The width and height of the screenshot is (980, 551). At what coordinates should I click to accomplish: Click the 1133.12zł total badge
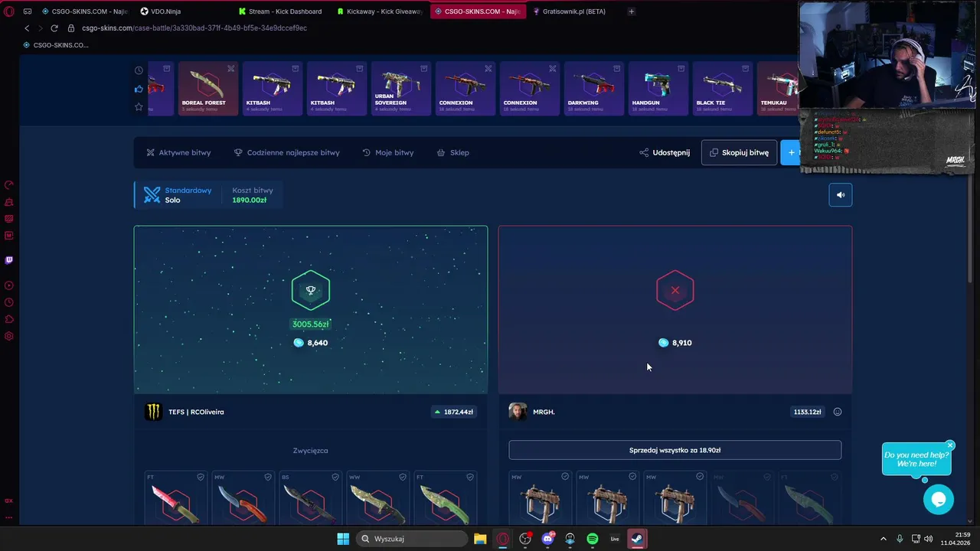(x=807, y=412)
